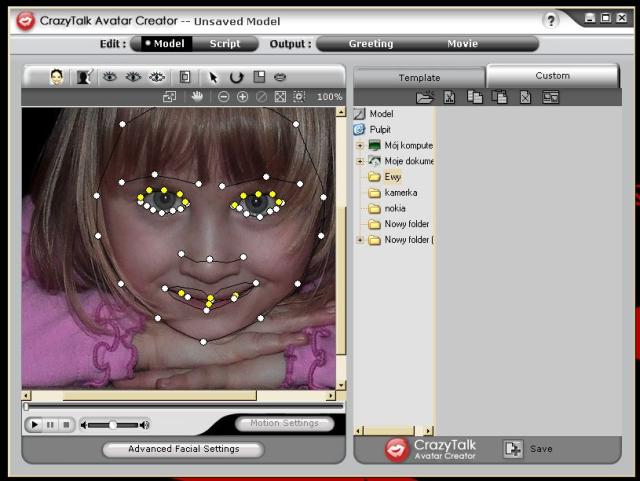Image resolution: width=640 pixels, height=481 pixels.
Task: Open the Movie output tab
Action: (462, 44)
